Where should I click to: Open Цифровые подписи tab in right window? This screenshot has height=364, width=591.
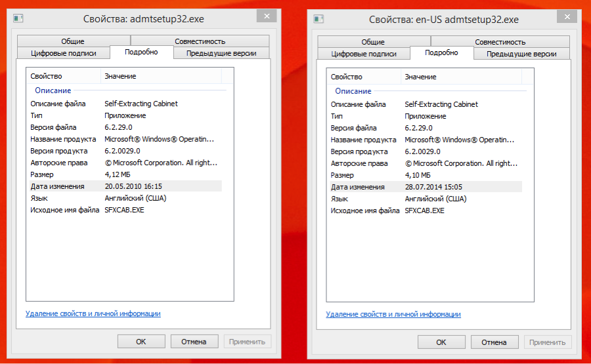point(363,54)
